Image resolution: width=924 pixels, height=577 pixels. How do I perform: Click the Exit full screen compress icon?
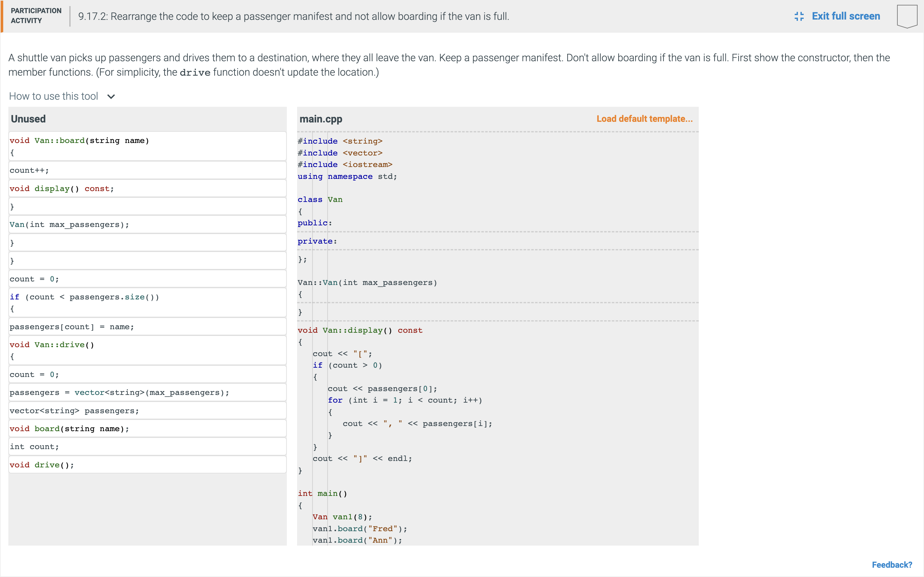tap(799, 16)
